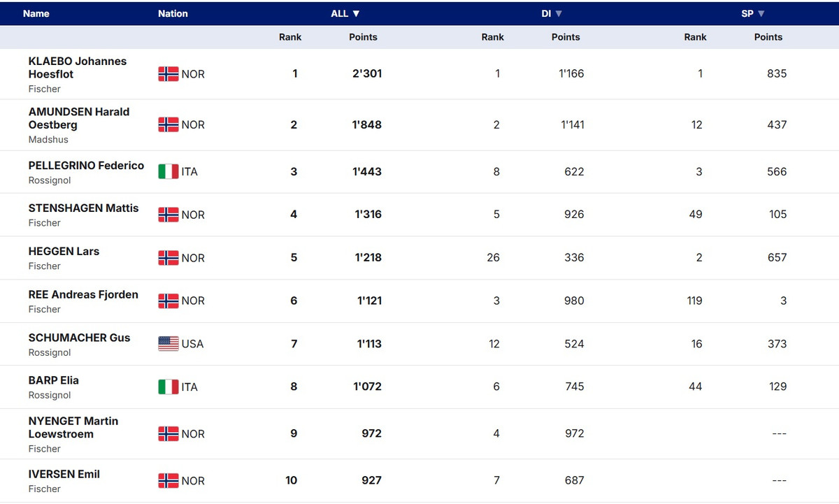Click USA flag beside Schumacher
The width and height of the screenshot is (839, 504).
tap(168, 344)
